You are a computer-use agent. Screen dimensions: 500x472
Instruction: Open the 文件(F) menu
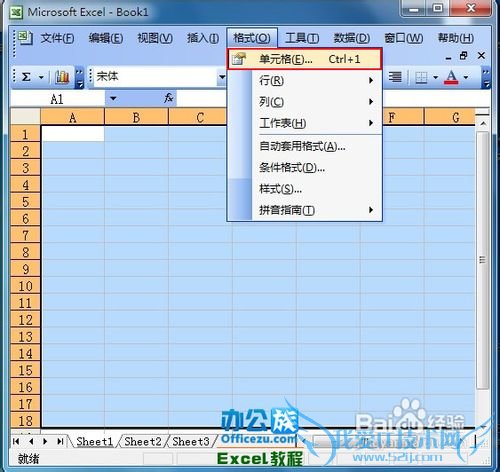57,38
